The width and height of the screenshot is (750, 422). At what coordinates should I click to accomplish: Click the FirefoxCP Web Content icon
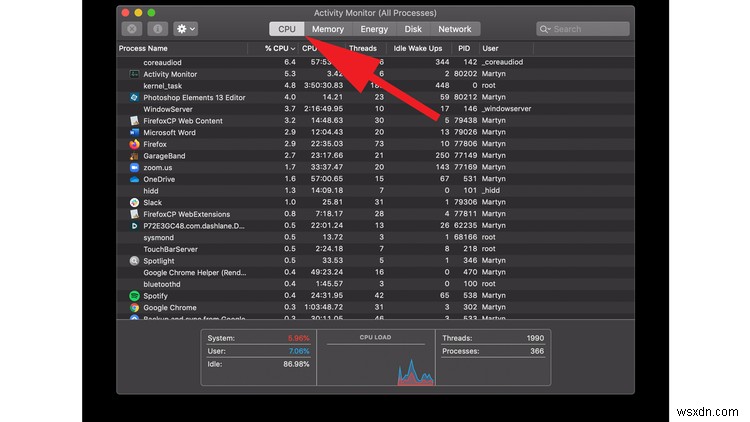click(x=134, y=121)
